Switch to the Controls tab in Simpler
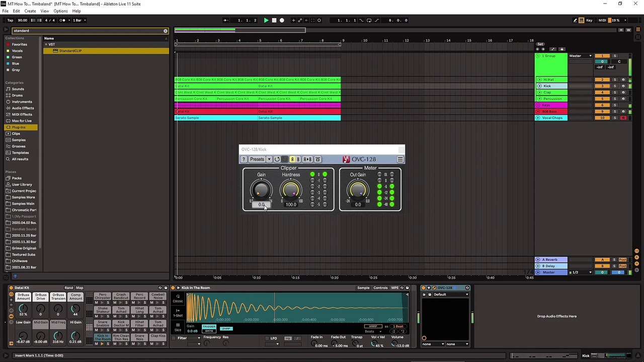 pos(380,288)
